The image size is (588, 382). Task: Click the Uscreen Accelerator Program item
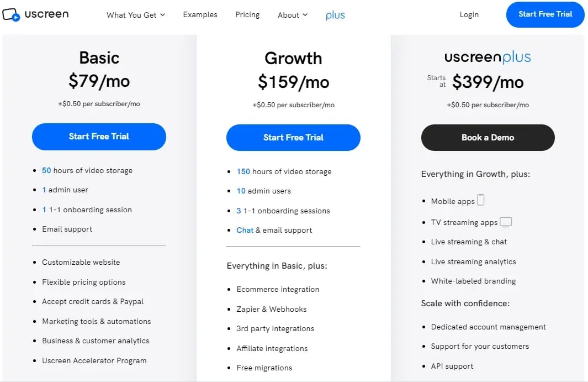pos(94,360)
